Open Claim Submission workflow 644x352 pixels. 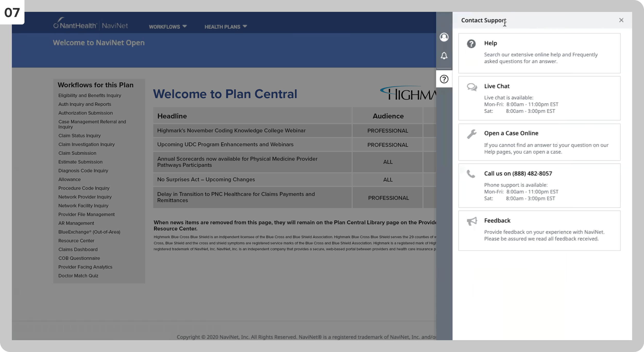[x=77, y=153]
